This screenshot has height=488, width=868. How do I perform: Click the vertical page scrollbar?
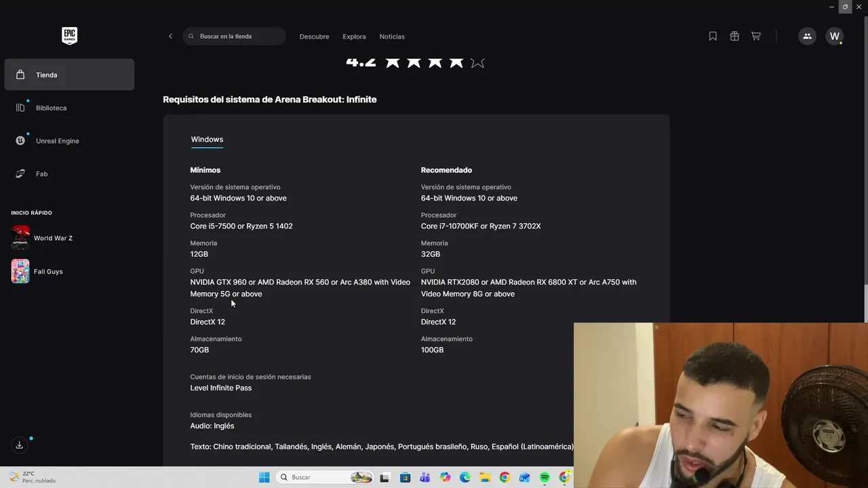[x=865, y=304]
